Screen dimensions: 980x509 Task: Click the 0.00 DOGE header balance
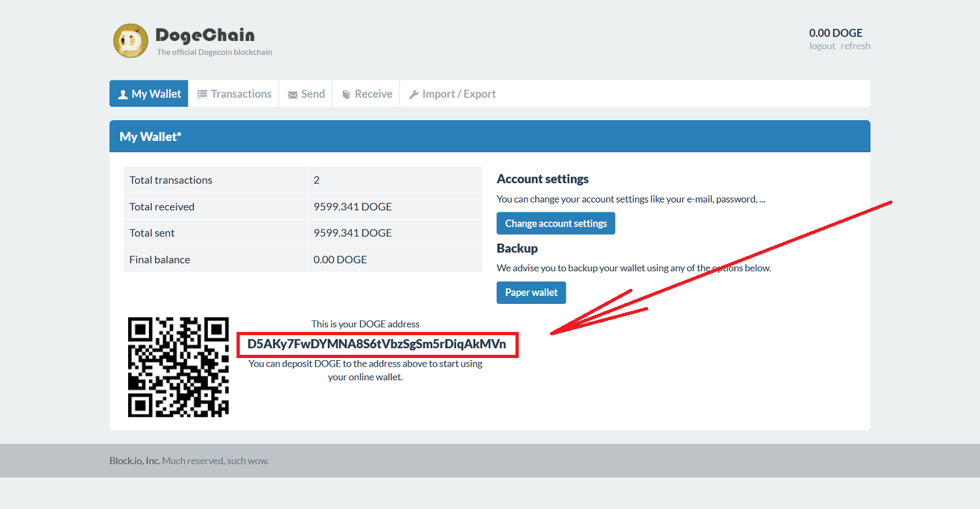[x=836, y=33]
